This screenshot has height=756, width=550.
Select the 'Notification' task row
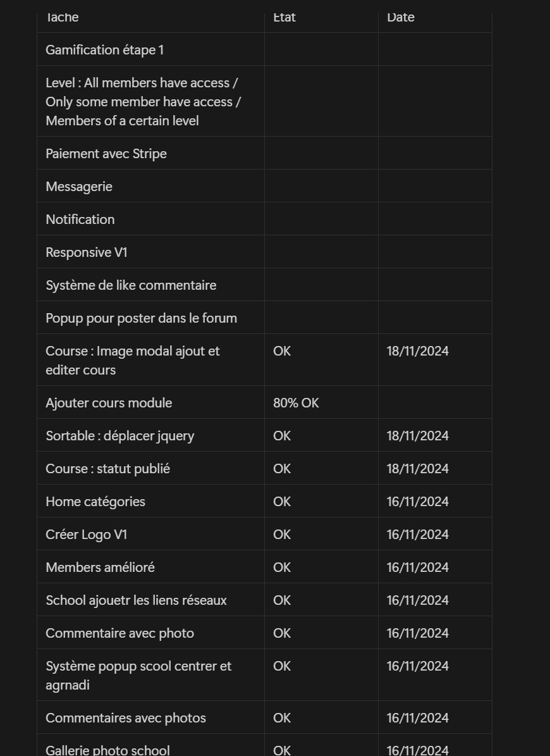point(264,218)
